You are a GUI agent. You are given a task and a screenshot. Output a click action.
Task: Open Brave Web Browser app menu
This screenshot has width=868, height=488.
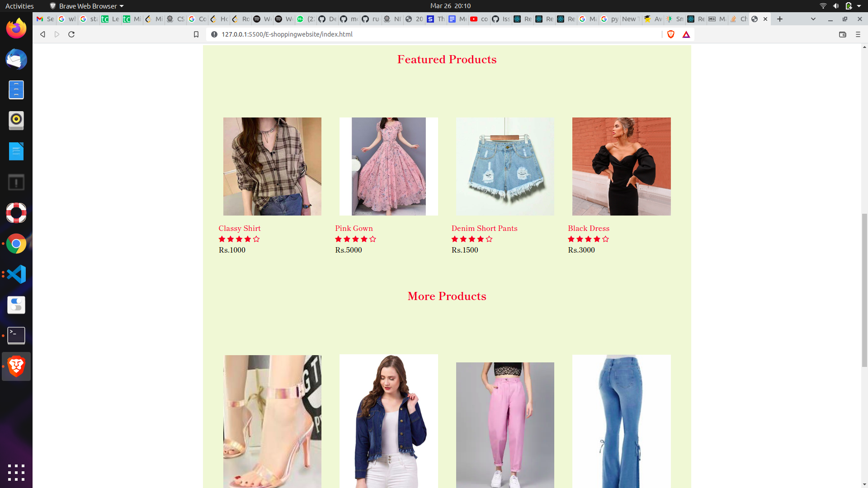(x=87, y=6)
